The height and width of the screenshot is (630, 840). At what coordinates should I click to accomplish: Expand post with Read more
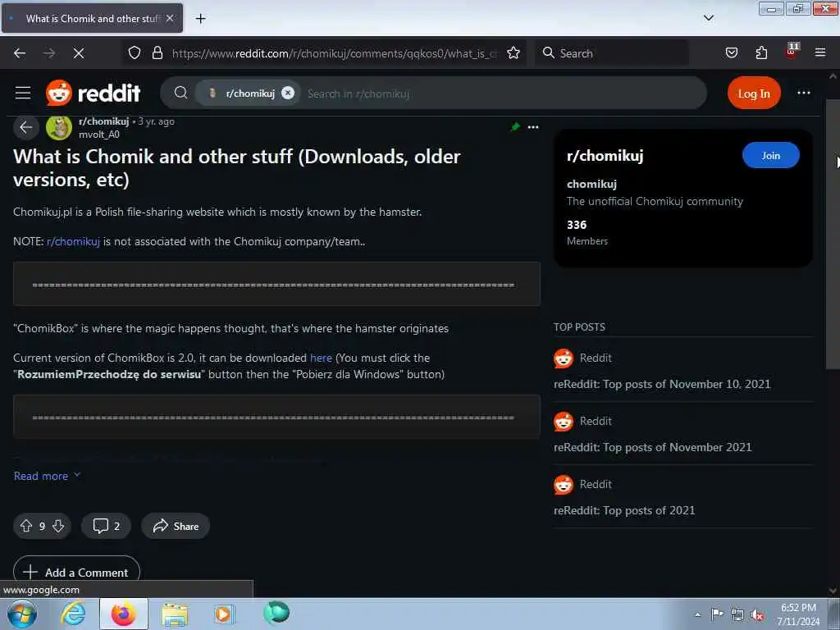(47, 476)
